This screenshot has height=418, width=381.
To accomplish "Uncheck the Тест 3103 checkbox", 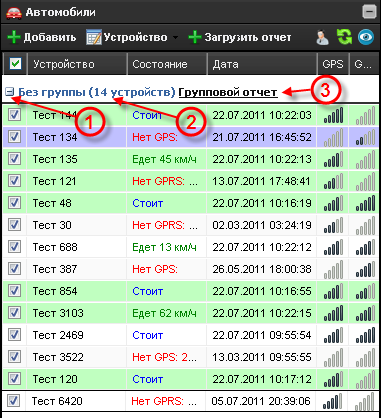I will point(14,313).
